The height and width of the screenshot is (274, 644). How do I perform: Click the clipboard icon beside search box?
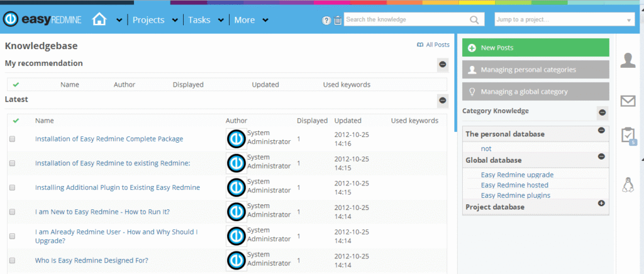coord(338,20)
